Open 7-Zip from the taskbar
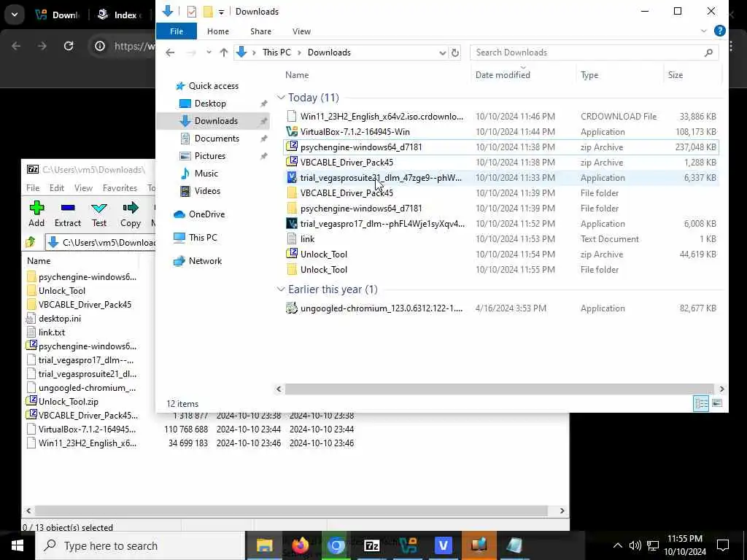 371,545
